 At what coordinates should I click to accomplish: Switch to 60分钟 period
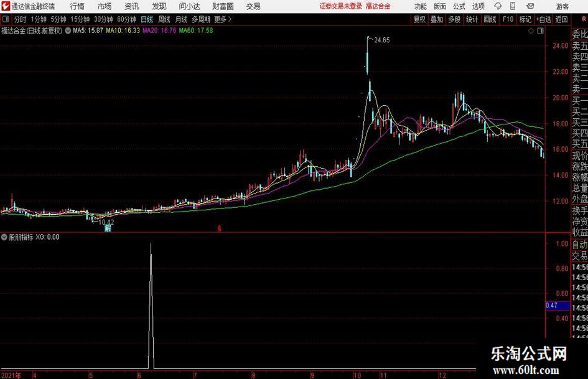point(127,19)
